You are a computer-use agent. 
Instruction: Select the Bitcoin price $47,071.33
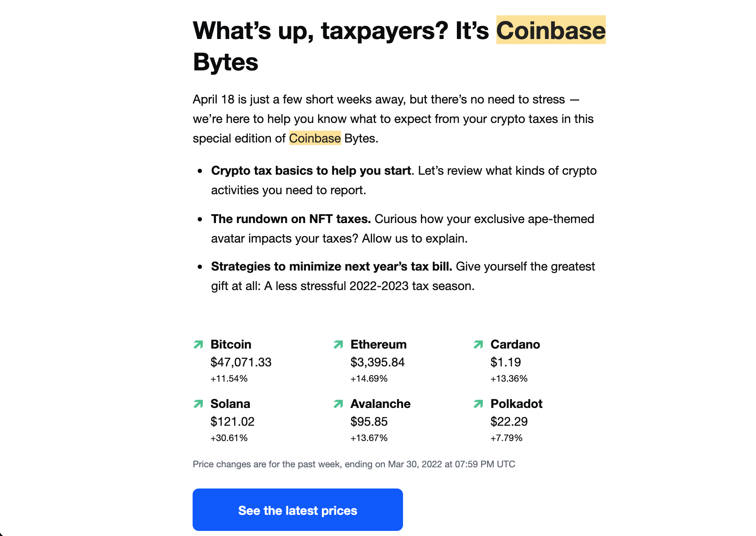click(x=241, y=363)
